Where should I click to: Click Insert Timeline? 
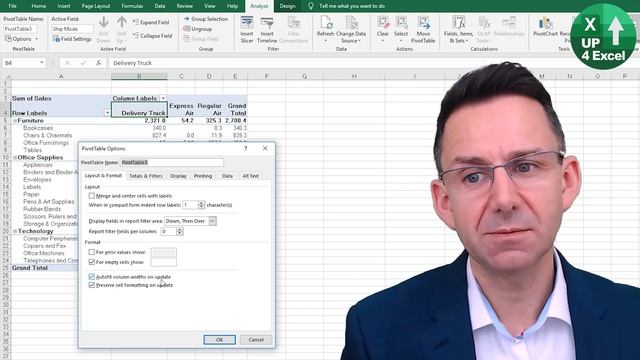(267, 29)
